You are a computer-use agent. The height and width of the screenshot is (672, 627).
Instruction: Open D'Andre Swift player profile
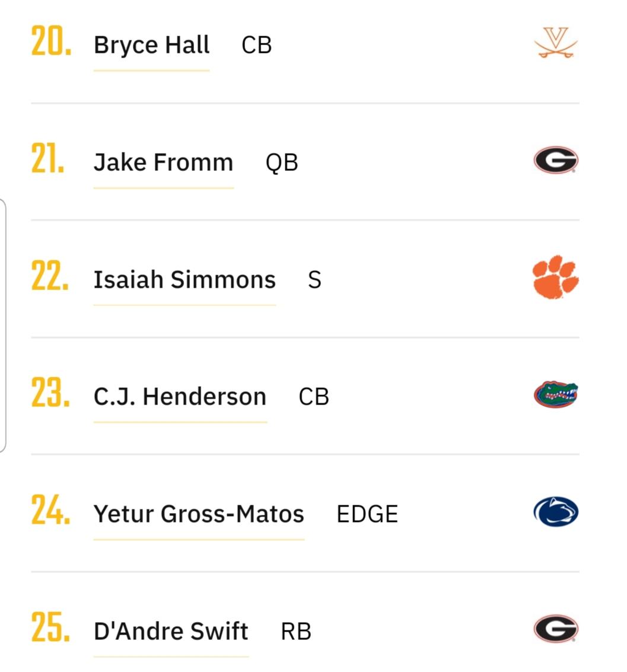tap(171, 631)
